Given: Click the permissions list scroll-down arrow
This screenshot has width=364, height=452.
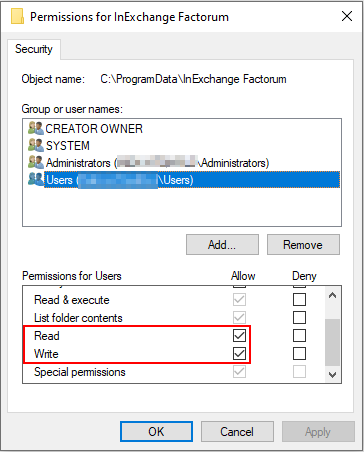Looking at the screenshot, I should pos(332,375).
